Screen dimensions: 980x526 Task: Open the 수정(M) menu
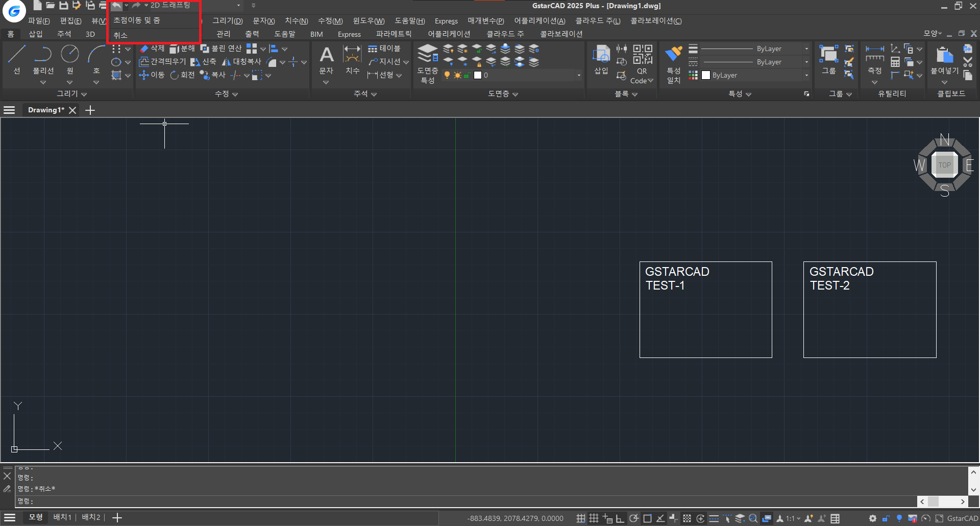pos(330,21)
